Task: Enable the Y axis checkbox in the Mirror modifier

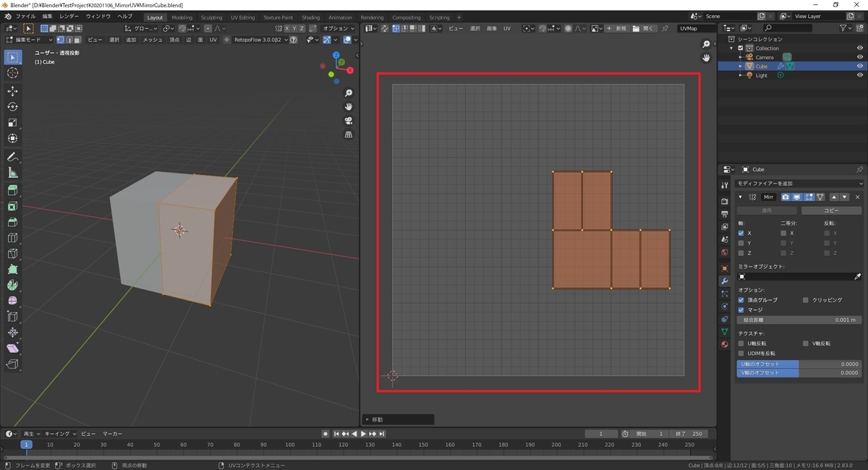Action: pos(741,243)
